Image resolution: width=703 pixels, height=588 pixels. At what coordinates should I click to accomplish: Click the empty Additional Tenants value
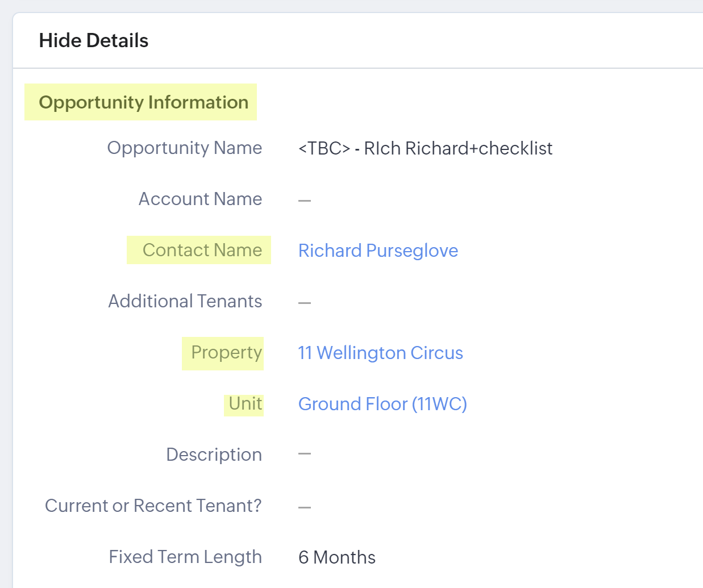coord(305,303)
